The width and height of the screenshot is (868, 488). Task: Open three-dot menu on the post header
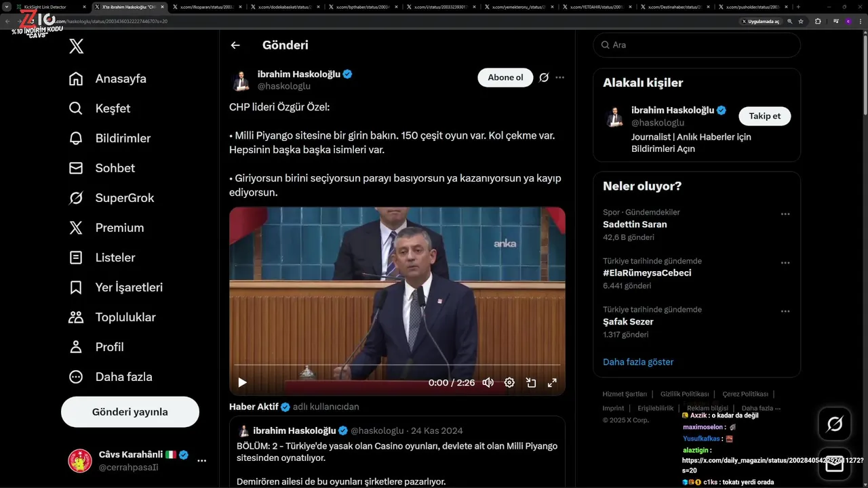click(559, 77)
